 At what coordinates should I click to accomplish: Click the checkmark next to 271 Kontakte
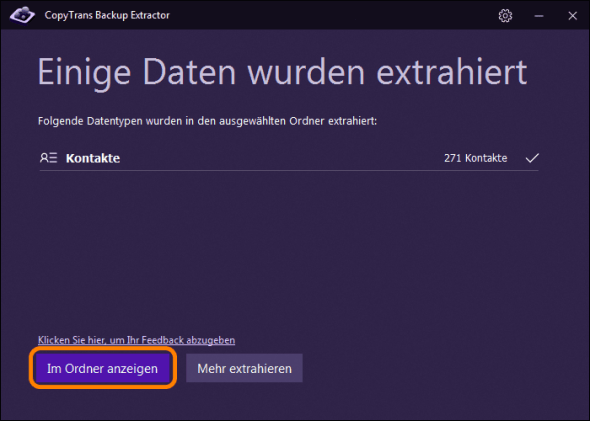click(532, 158)
